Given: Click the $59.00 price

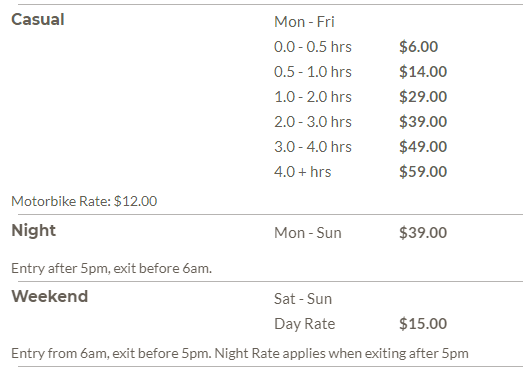Looking at the screenshot, I should (x=423, y=172).
